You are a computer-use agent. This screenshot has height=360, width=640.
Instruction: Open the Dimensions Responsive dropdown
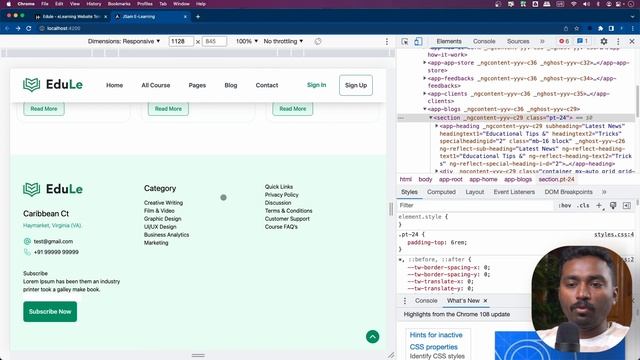coord(124,41)
